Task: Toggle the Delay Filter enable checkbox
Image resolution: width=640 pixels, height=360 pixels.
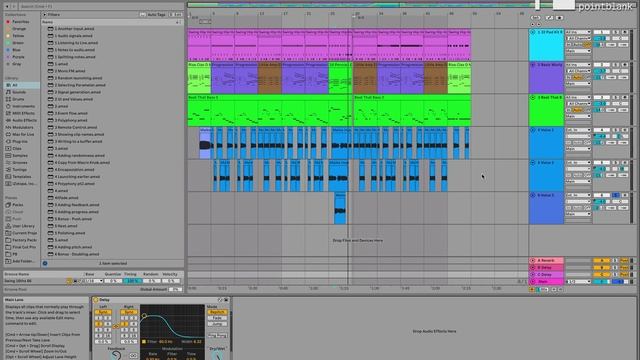Action: pos(144,342)
